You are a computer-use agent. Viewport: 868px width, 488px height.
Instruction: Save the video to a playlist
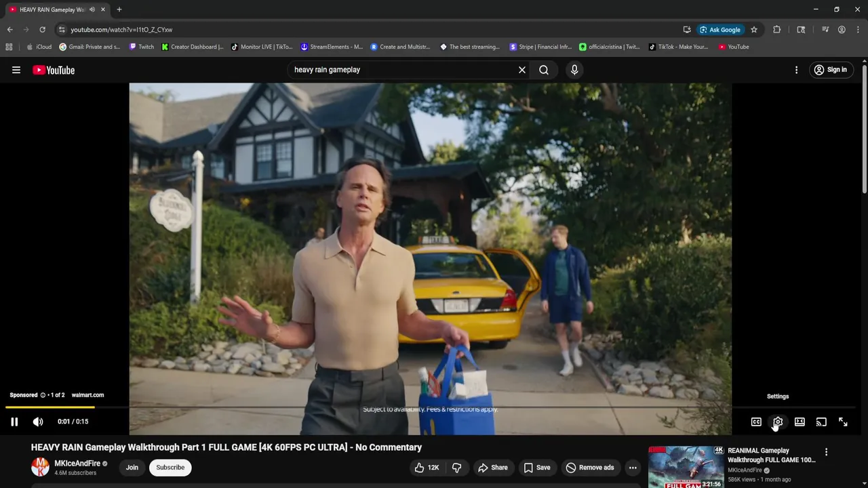point(537,467)
